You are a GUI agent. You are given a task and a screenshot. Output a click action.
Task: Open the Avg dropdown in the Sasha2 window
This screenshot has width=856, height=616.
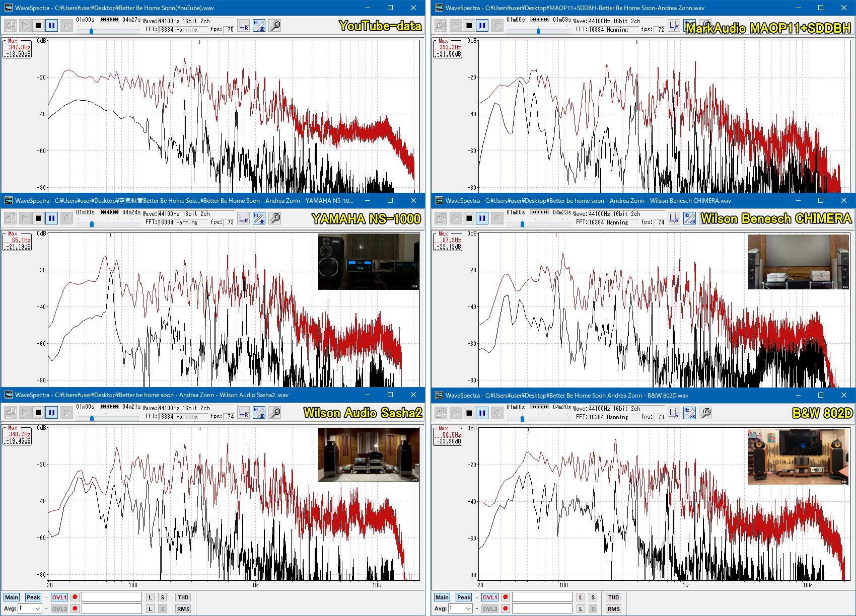tap(30, 608)
